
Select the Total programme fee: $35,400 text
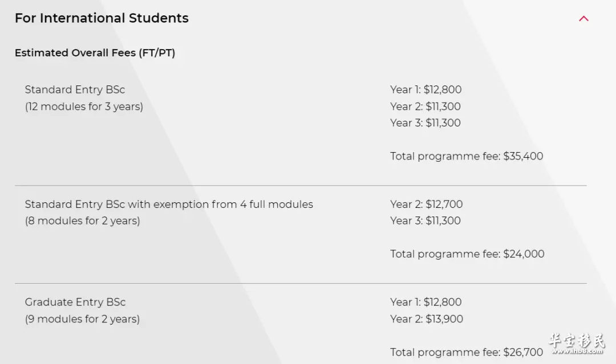(467, 156)
